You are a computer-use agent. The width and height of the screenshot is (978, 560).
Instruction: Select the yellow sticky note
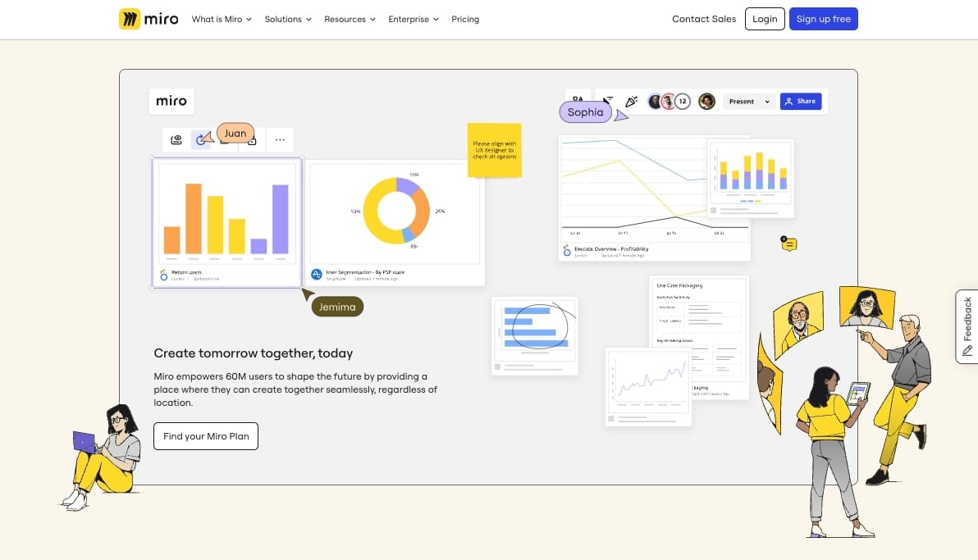494,150
